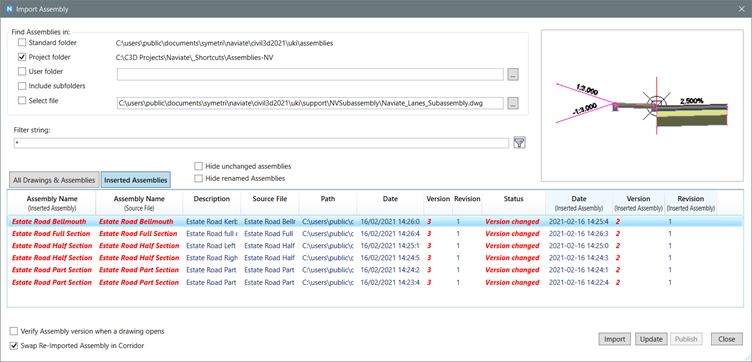Screen dimensions: 752x362
Task: Browse for a drawing in Select file
Action: (x=513, y=103)
